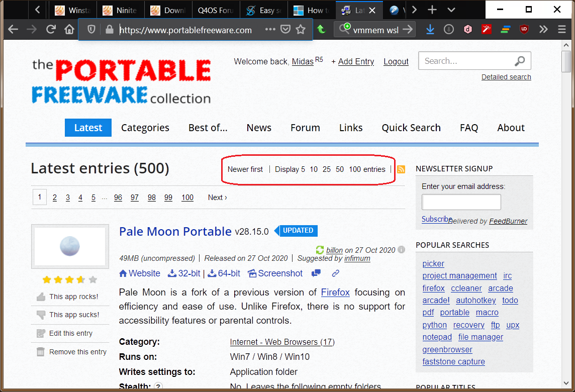Go to page 2 of entries
The image size is (575, 392).
[x=55, y=198]
